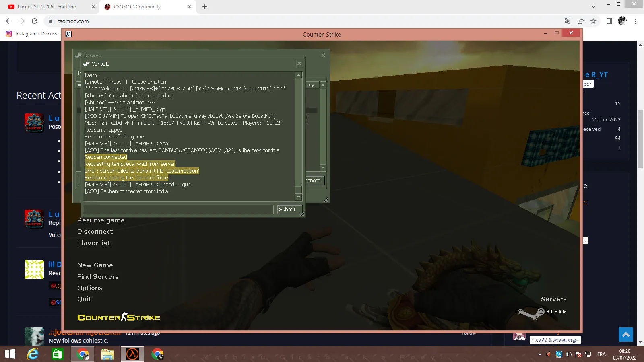Select Resume game in menu
644x362 pixels.
(101, 220)
